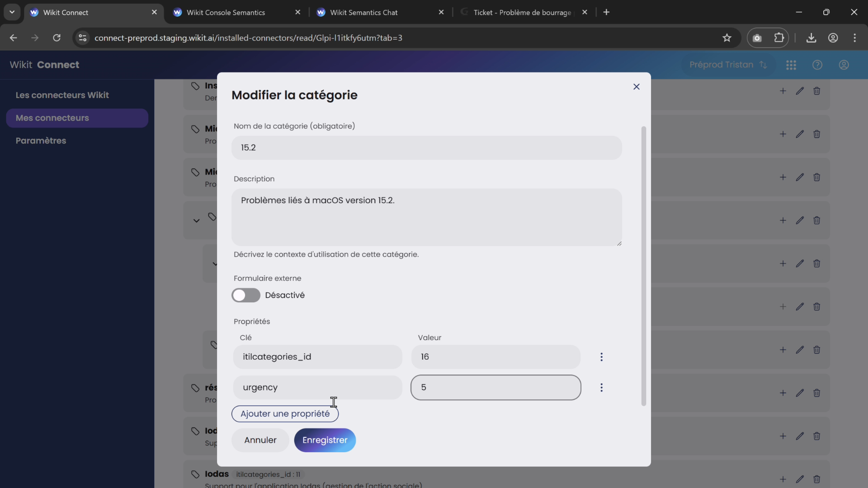This screenshot has width=868, height=488.
Task: Open the browser extensions puzzle icon
Action: [x=779, y=38]
